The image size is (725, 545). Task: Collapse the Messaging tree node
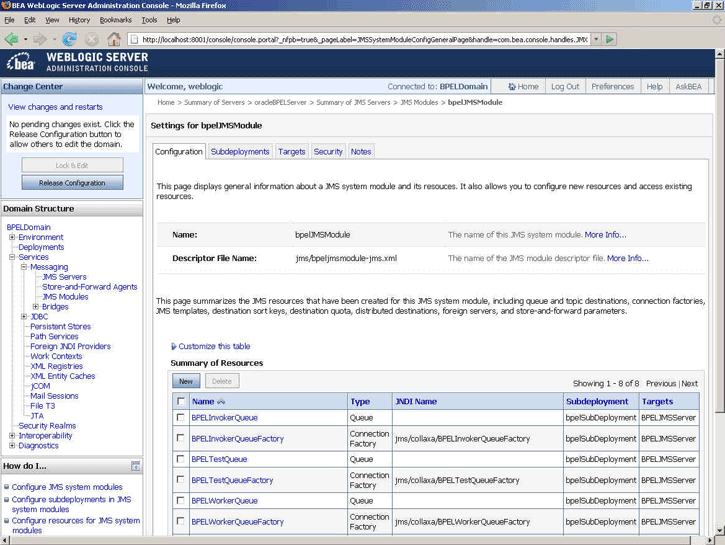[x=24, y=267]
